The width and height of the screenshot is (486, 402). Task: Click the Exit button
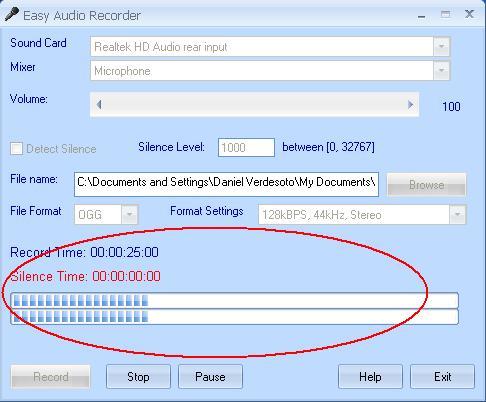coord(442,377)
